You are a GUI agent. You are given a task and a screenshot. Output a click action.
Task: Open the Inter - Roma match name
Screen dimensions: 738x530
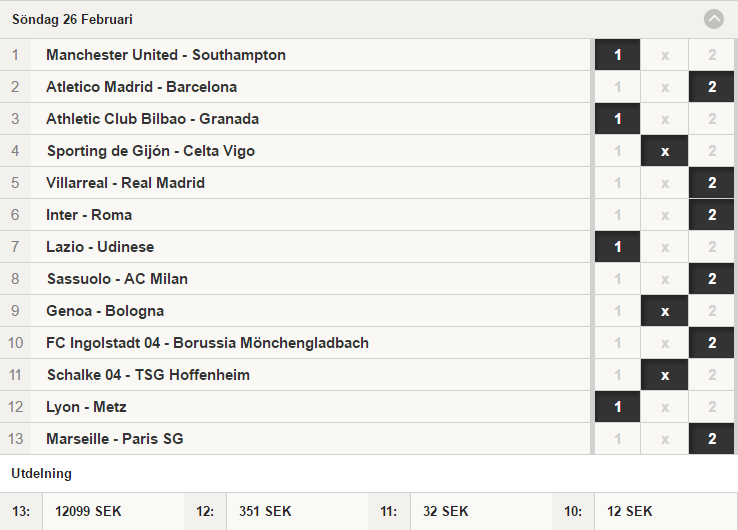point(89,215)
